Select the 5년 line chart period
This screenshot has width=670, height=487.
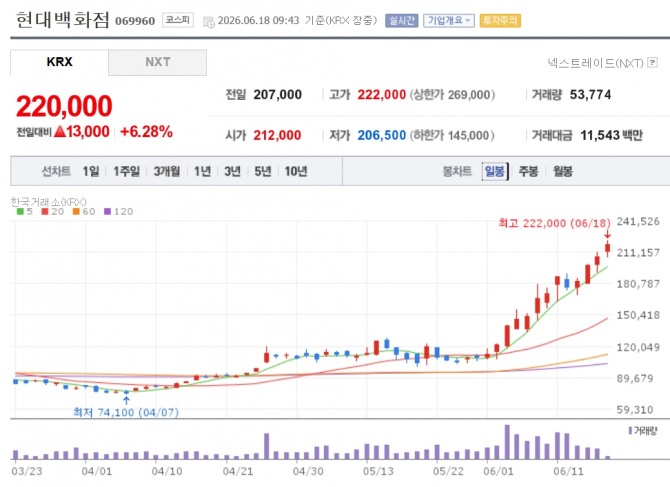pyautogui.click(x=263, y=172)
